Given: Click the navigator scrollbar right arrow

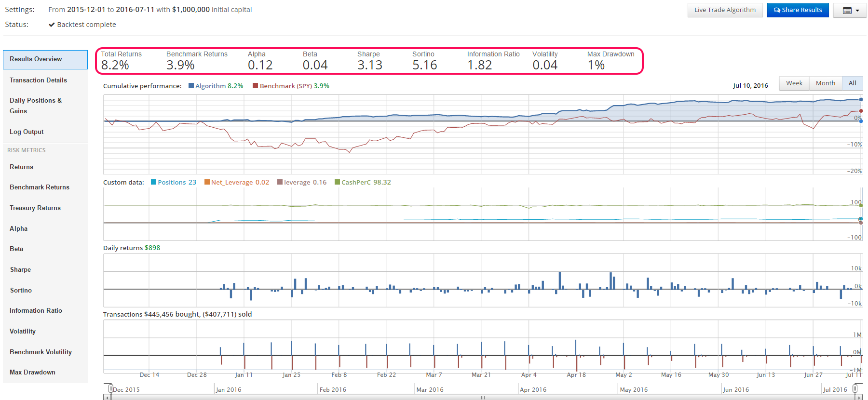Looking at the screenshot, I should 859,398.
